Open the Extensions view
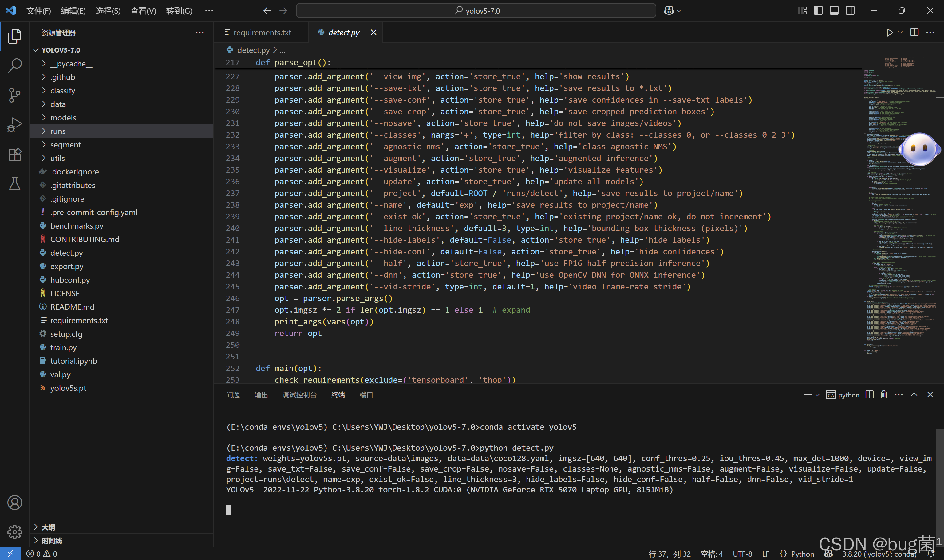944x560 pixels. pos(14,154)
